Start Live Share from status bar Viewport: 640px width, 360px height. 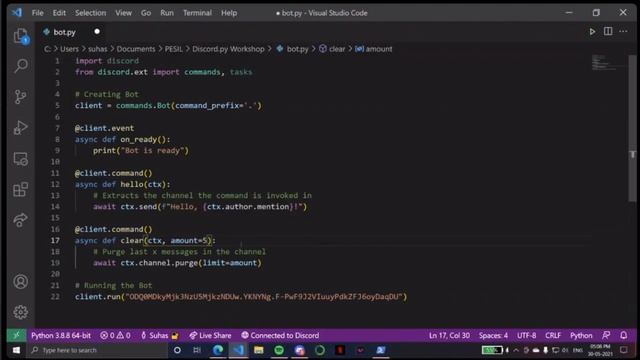(210, 335)
